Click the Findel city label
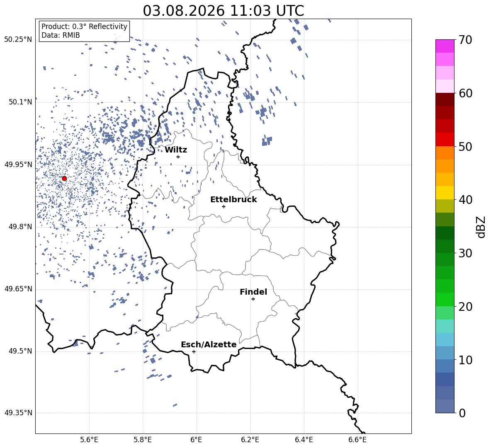 253,292
